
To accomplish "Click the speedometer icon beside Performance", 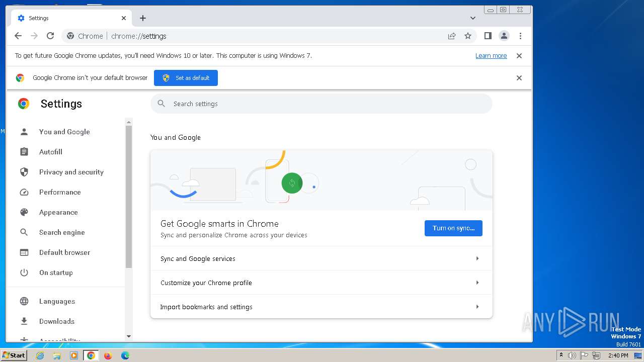I will click(24, 192).
